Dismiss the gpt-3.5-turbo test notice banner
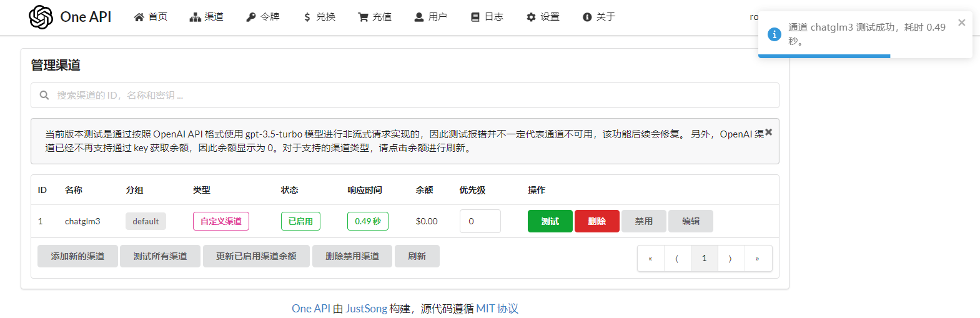 (769, 132)
